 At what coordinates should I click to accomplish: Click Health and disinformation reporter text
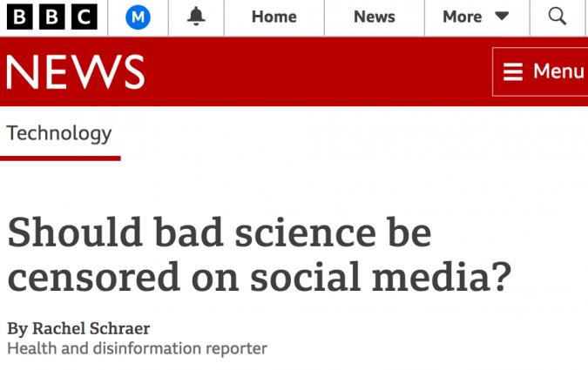click(x=137, y=348)
